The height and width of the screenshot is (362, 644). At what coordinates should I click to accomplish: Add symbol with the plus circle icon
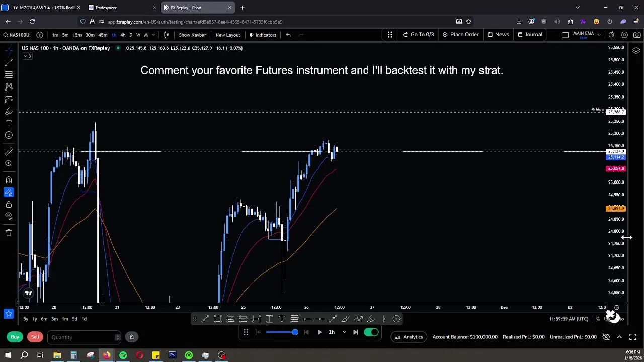[40, 35]
